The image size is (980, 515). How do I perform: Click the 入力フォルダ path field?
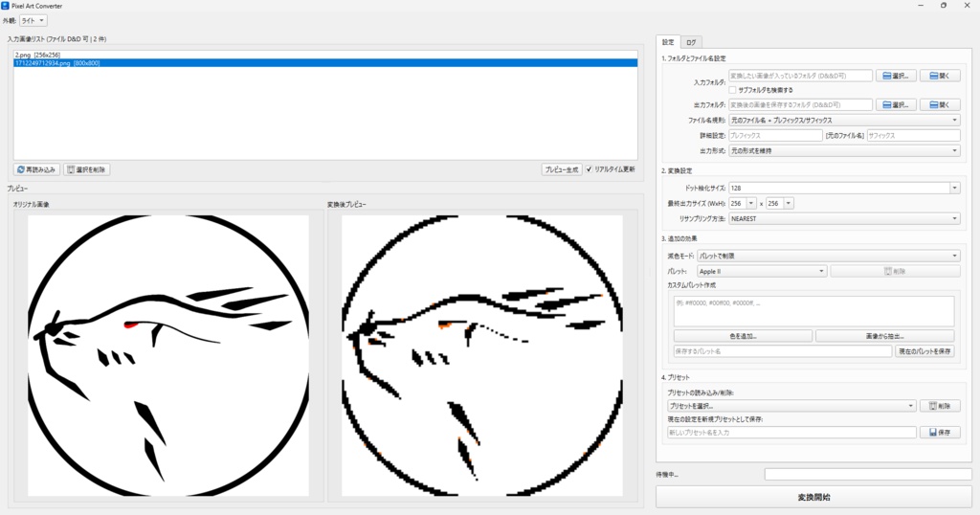pos(801,76)
